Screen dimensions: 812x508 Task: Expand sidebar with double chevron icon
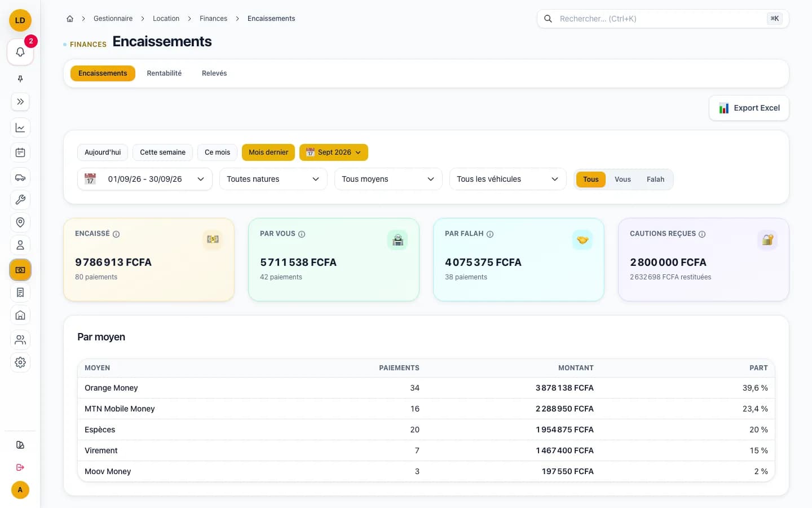tap(20, 102)
